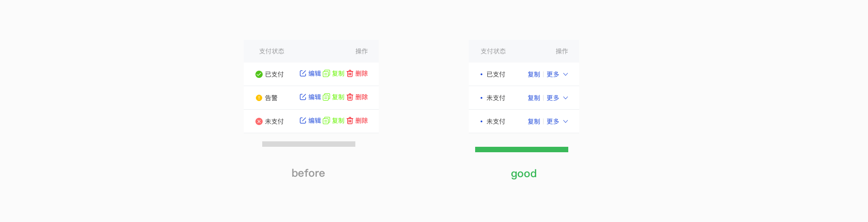Click the green checkmark status icon beside 已支付
The image size is (868, 222).
click(259, 74)
